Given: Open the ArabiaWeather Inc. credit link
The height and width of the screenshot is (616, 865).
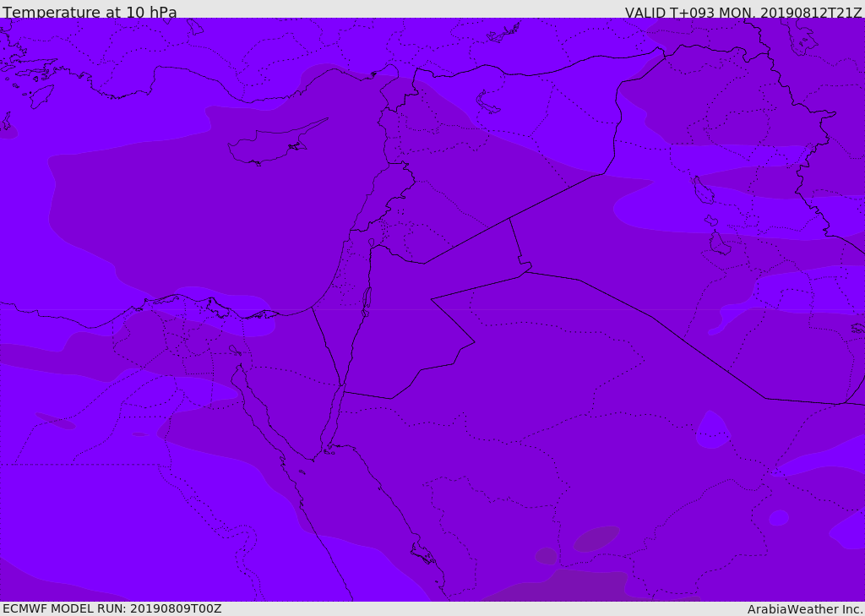Looking at the screenshot, I should click(x=805, y=609).
